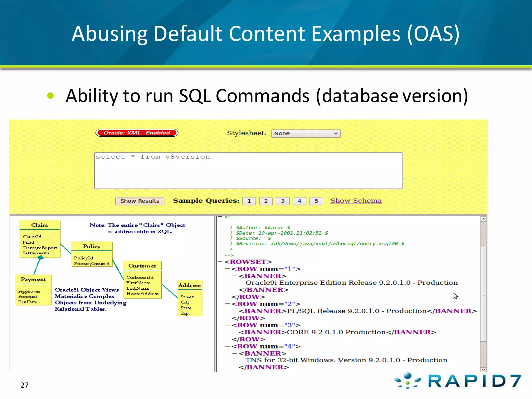Open the Stylesheet dropdown set to None

coord(306,134)
